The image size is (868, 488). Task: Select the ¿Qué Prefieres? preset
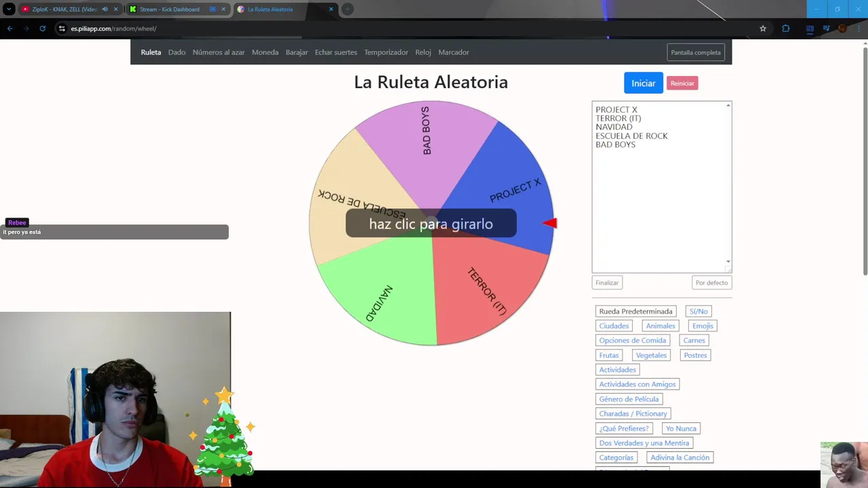625,428
